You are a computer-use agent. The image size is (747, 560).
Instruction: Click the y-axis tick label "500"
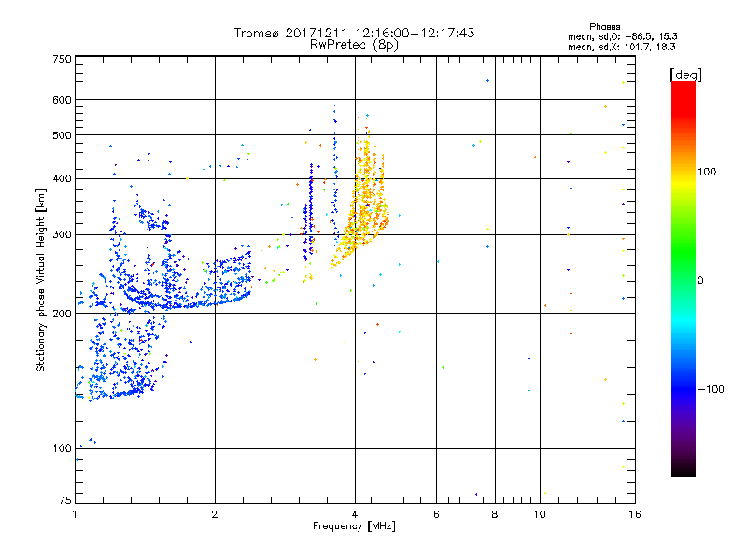click(63, 135)
